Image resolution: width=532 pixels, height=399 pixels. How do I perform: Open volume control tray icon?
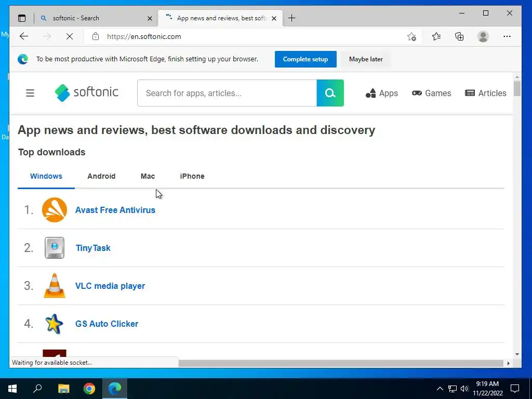point(464,389)
